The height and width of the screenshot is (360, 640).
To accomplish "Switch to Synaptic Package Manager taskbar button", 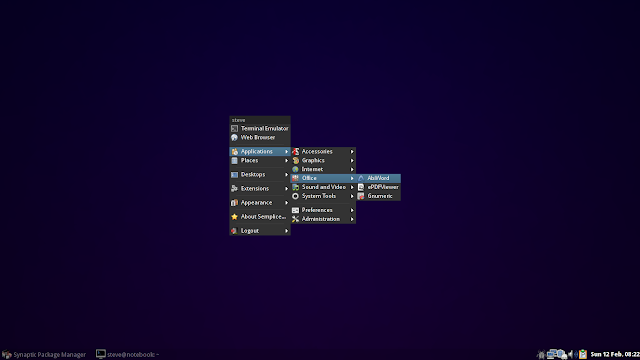I will tap(44, 354).
